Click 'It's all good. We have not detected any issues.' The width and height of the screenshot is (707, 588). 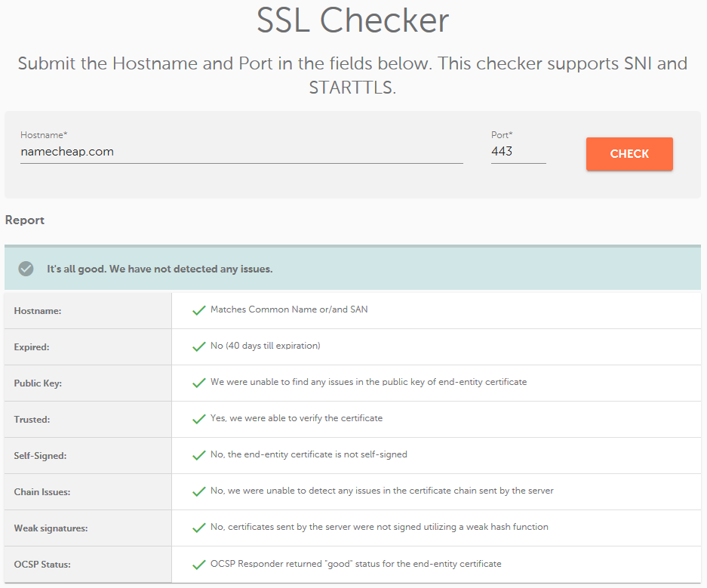160,269
